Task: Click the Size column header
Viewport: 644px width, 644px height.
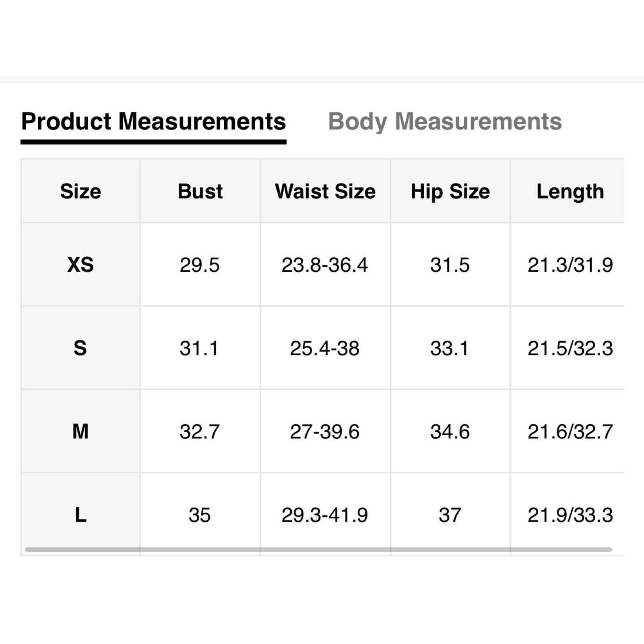Action: [80, 191]
